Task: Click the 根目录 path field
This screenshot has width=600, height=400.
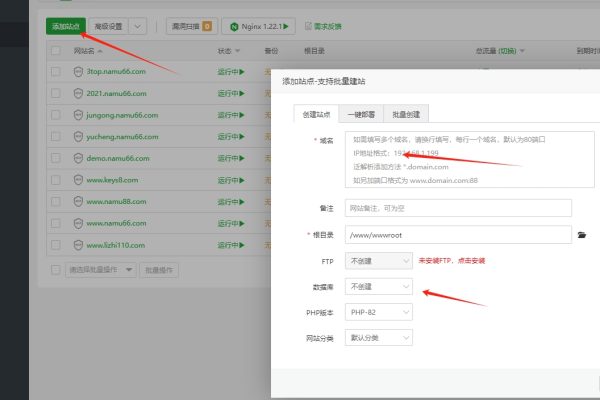Action: (458, 235)
